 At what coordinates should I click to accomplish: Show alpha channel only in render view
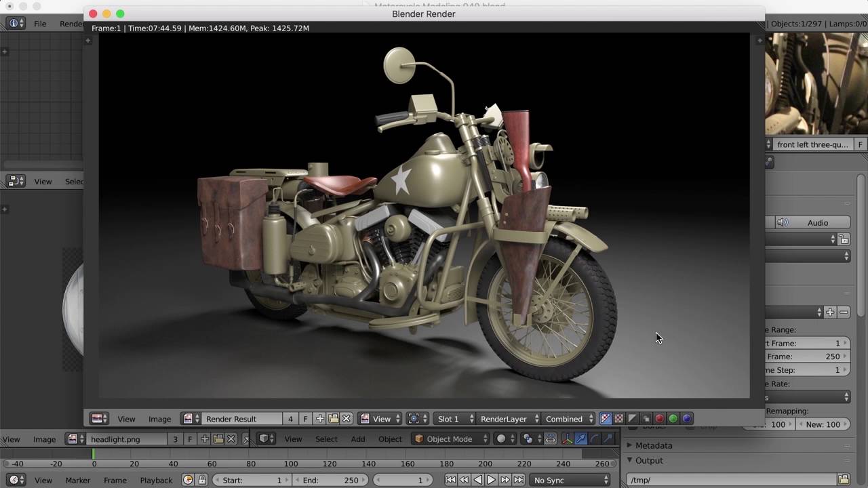[632, 419]
